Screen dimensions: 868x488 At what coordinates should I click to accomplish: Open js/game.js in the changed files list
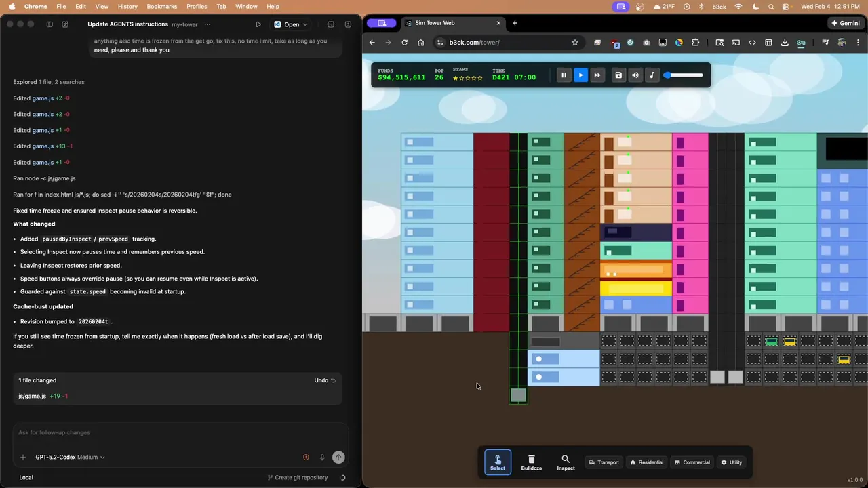[32, 396]
